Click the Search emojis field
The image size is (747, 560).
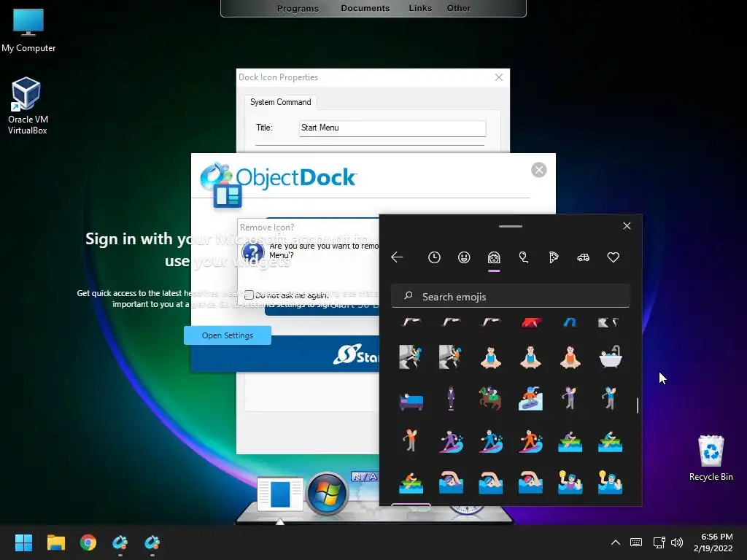510,297
